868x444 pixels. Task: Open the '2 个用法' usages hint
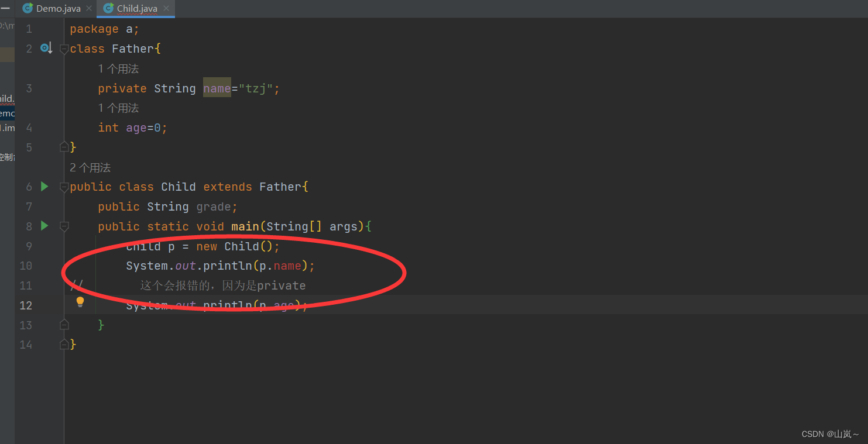click(90, 168)
